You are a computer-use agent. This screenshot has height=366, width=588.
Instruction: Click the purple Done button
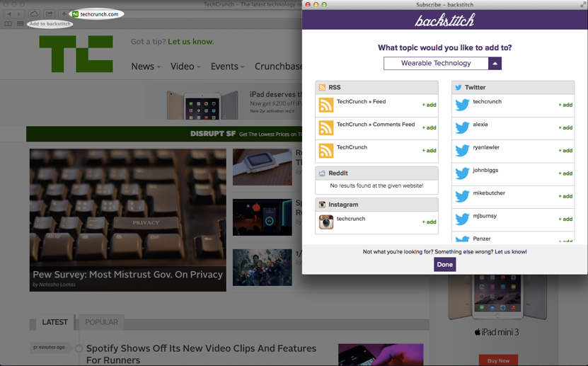tap(445, 264)
